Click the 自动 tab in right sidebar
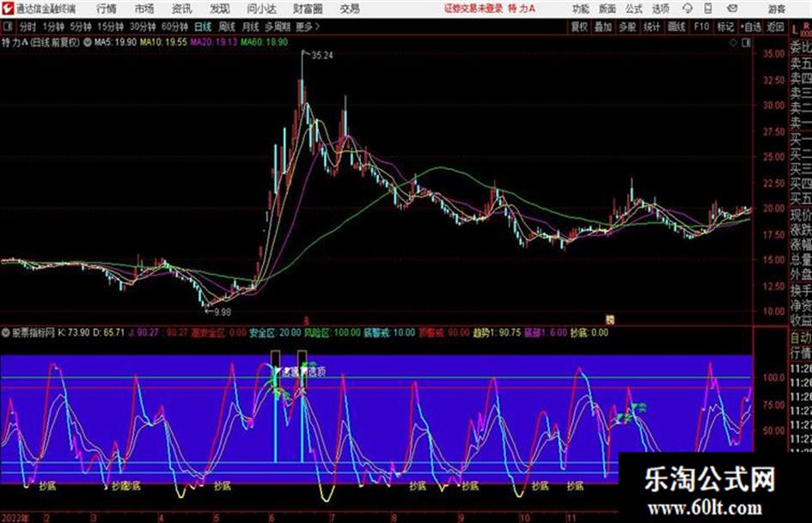The image size is (812, 523). pyautogui.click(x=801, y=338)
